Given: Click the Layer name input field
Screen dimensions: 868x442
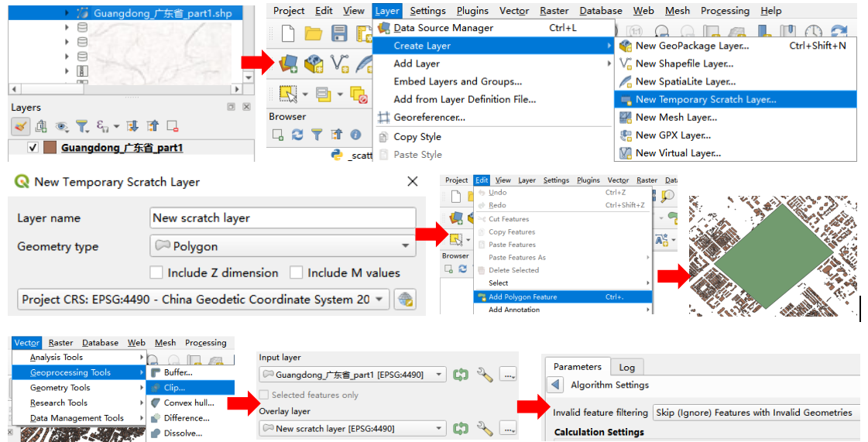Looking at the screenshot, I should pyautogui.click(x=283, y=218).
